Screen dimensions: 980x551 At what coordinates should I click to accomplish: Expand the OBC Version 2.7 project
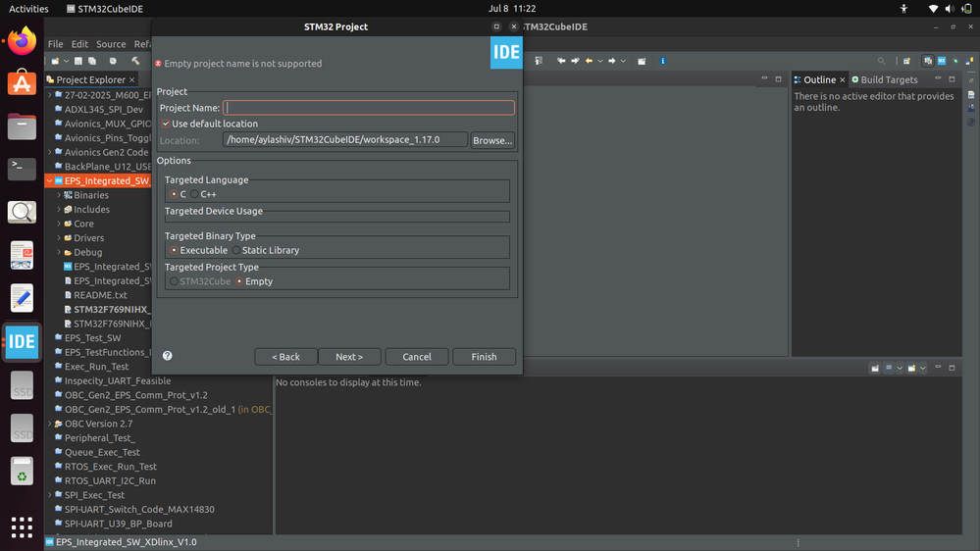(x=50, y=424)
